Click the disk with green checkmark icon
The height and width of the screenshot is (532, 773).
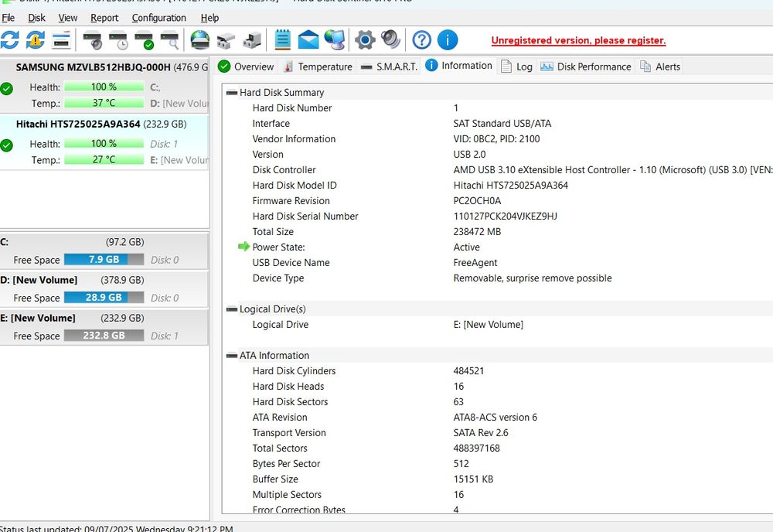tap(145, 40)
